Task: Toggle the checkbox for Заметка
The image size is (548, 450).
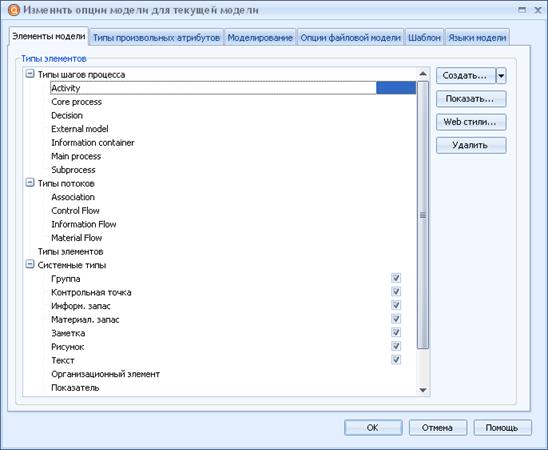Action: point(396,333)
